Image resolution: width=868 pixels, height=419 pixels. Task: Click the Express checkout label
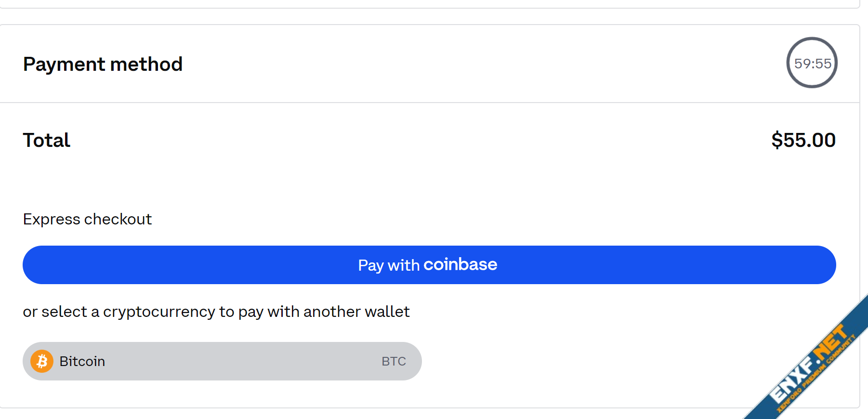pyautogui.click(x=87, y=219)
